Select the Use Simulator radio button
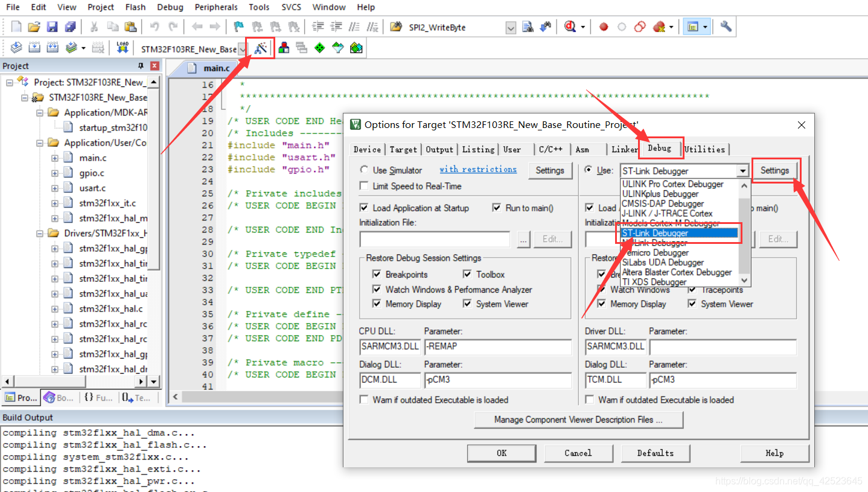 point(364,170)
